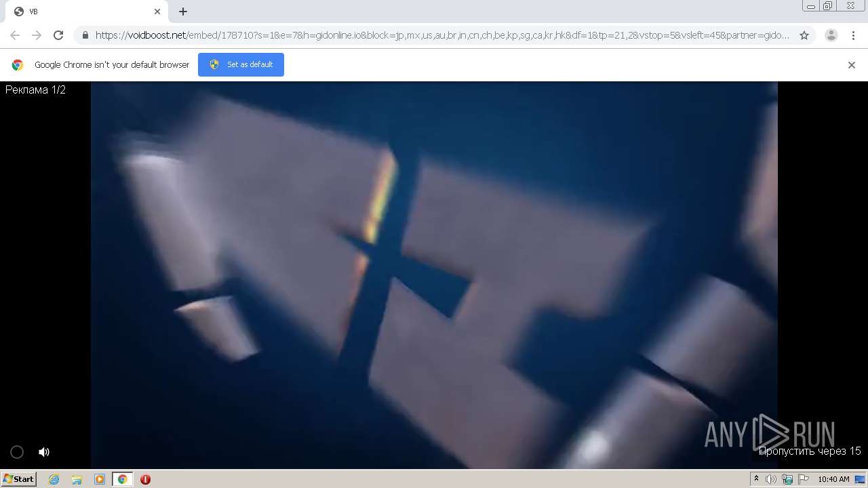
Task: Click on the ad video frame
Action: point(434,274)
